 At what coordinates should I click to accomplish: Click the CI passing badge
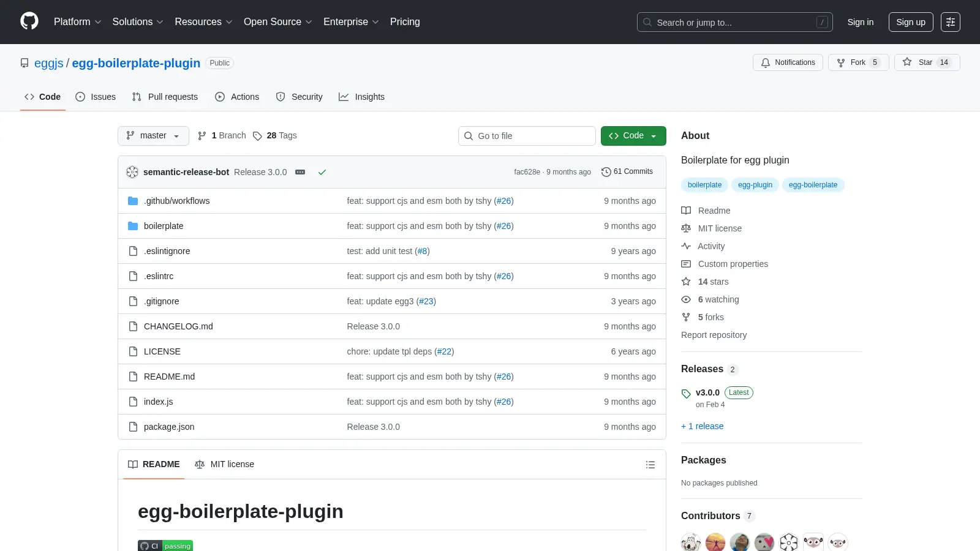tap(165, 545)
